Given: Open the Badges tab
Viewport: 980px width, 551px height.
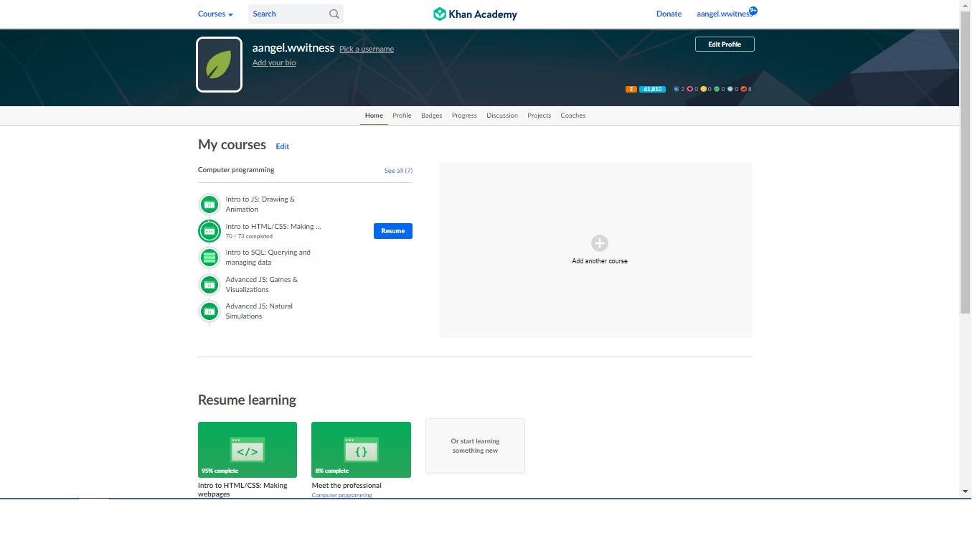Looking at the screenshot, I should pyautogui.click(x=431, y=116).
